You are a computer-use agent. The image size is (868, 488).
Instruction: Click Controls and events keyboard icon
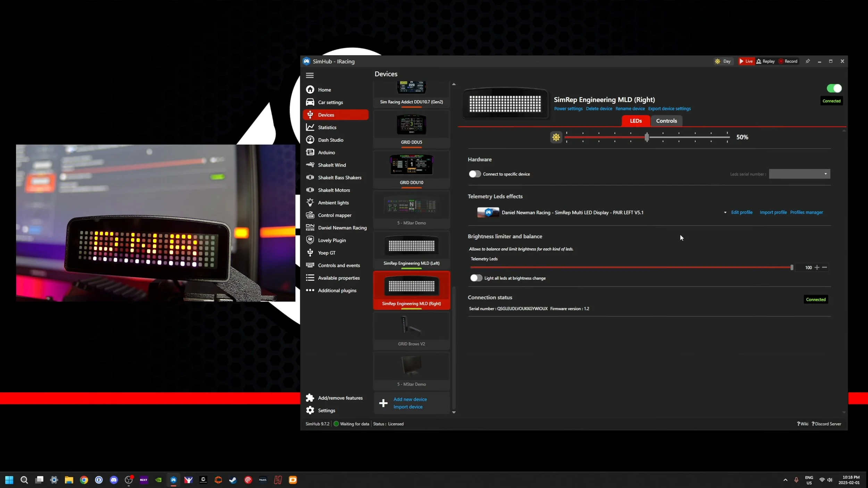point(310,265)
